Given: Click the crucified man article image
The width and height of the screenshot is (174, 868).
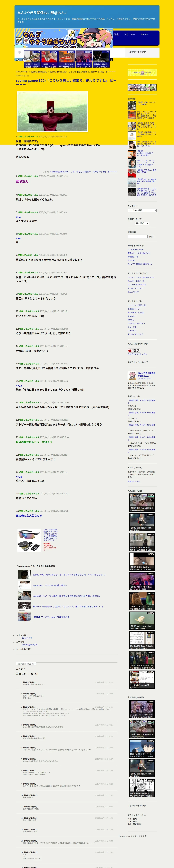Looking at the screenshot, I should (52, 112).
